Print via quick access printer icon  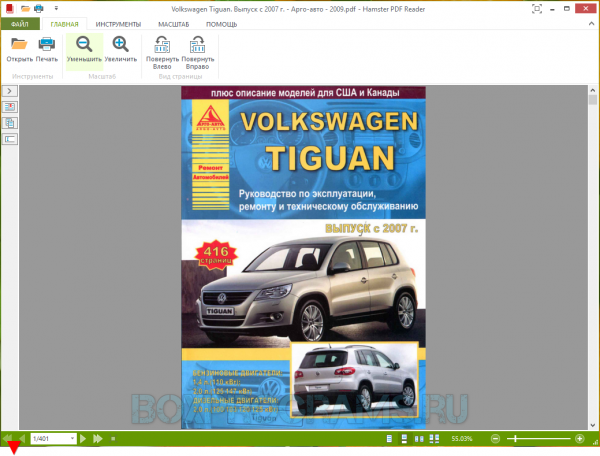point(39,8)
